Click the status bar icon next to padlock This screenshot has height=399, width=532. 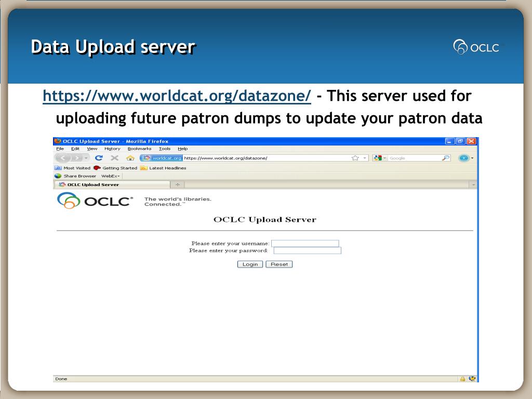point(472,379)
